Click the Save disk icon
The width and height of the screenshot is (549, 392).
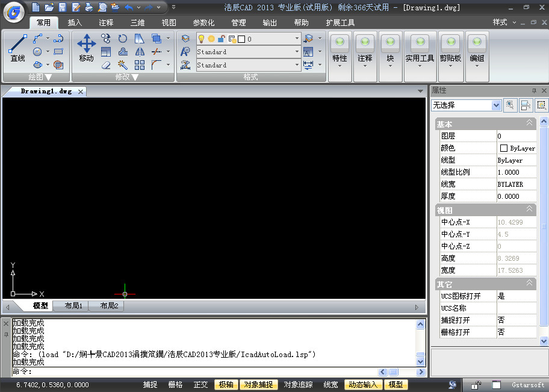click(x=63, y=7)
